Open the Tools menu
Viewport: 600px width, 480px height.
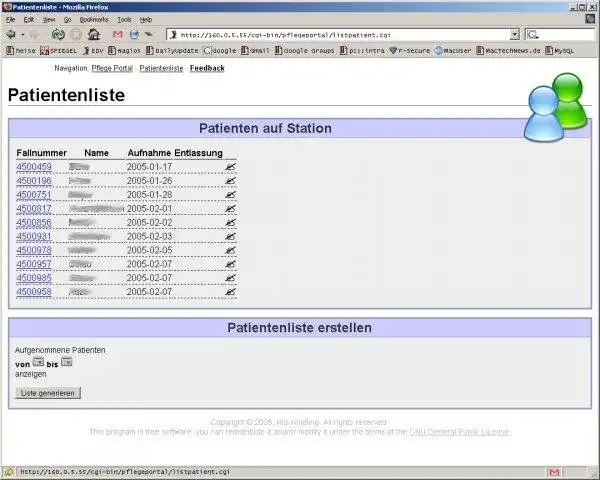click(124, 20)
